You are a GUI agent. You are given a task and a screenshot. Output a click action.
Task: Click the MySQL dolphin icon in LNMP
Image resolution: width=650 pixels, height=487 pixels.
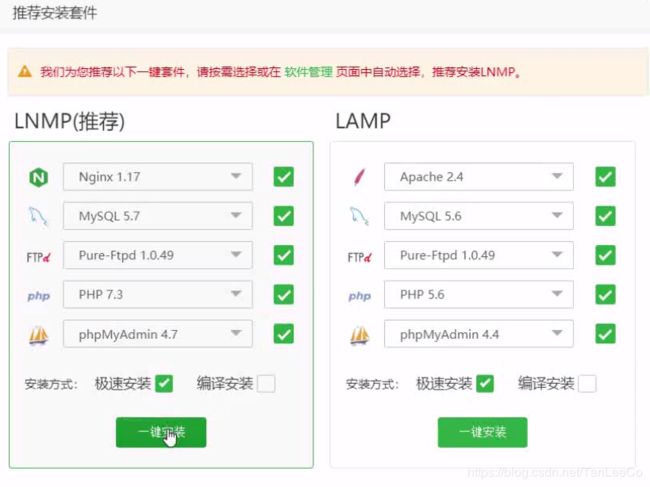coord(38,217)
